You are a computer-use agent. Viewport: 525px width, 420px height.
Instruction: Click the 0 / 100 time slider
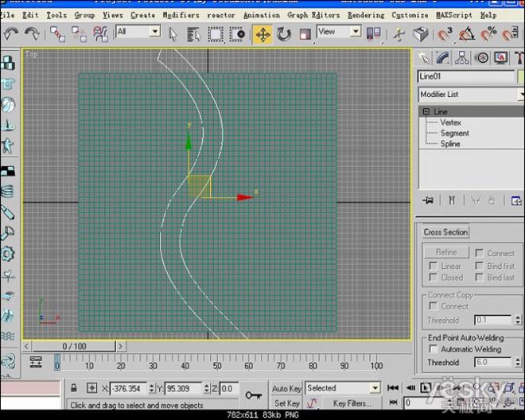tap(75, 346)
